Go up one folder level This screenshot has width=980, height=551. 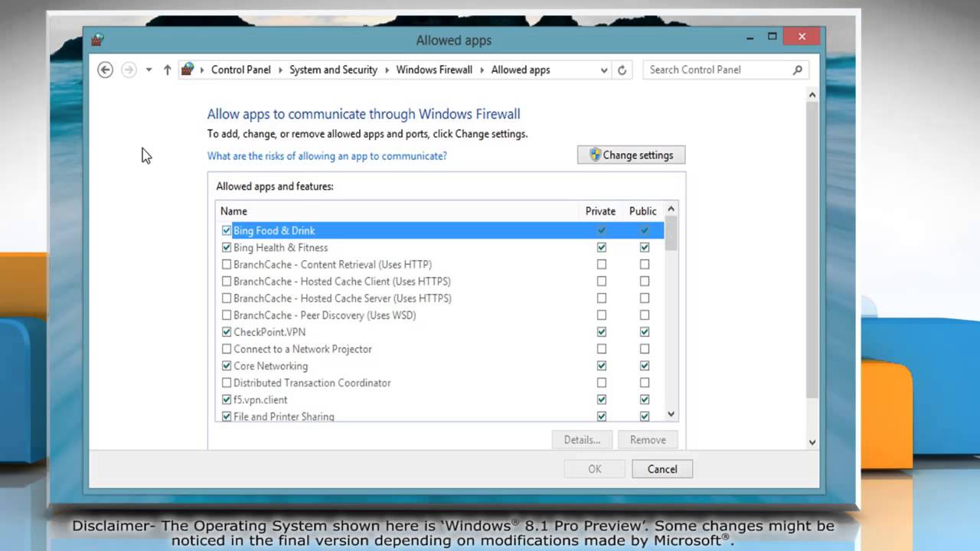[x=167, y=70]
